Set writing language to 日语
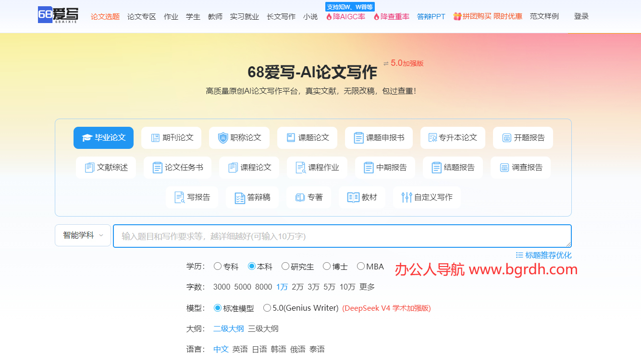Viewport: 641px width, 364px height. pos(259,349)
